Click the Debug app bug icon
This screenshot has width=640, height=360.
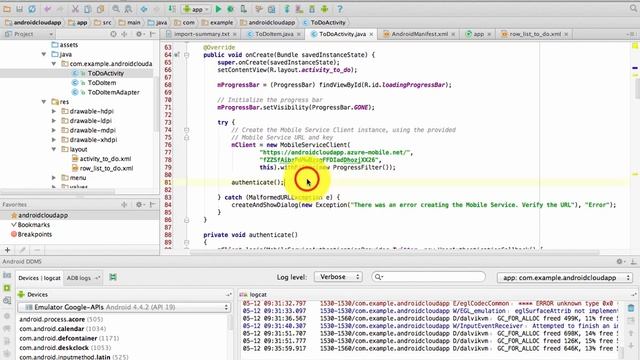click(x=231, y=9)
